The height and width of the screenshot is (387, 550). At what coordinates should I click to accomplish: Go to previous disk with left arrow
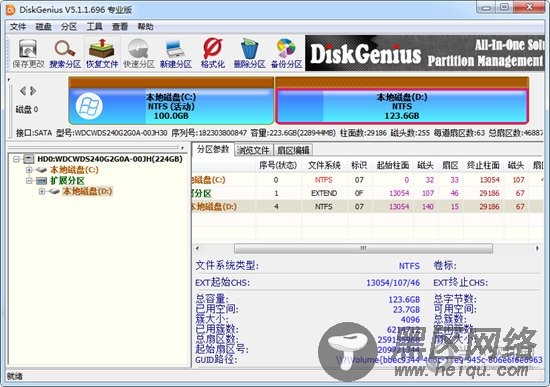(23, 91)
